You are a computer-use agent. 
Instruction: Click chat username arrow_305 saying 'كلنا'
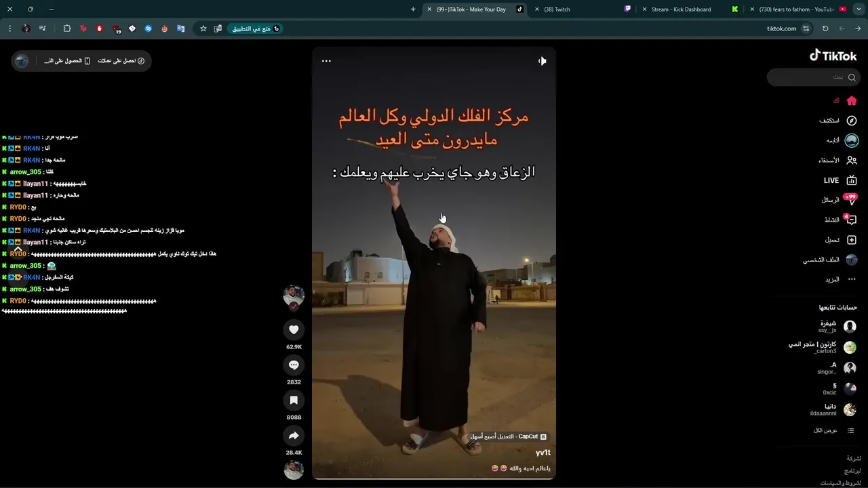click(x=25, y=172)
